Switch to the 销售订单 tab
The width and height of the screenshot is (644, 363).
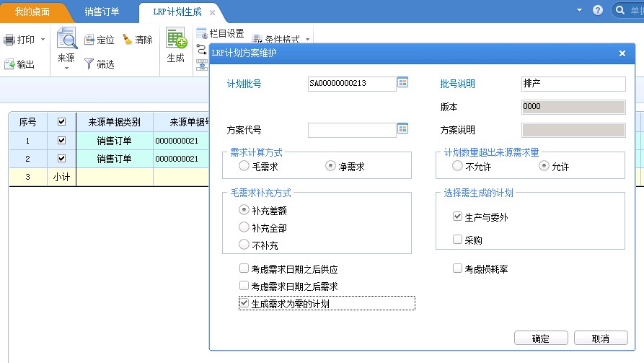[102, 12]
